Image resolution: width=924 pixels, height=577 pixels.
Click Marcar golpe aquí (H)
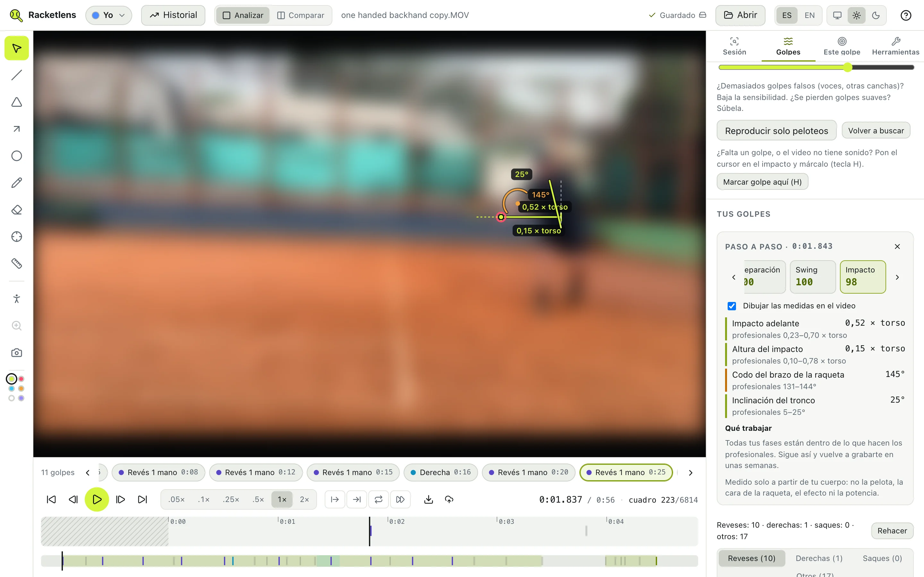click(762, 182)
